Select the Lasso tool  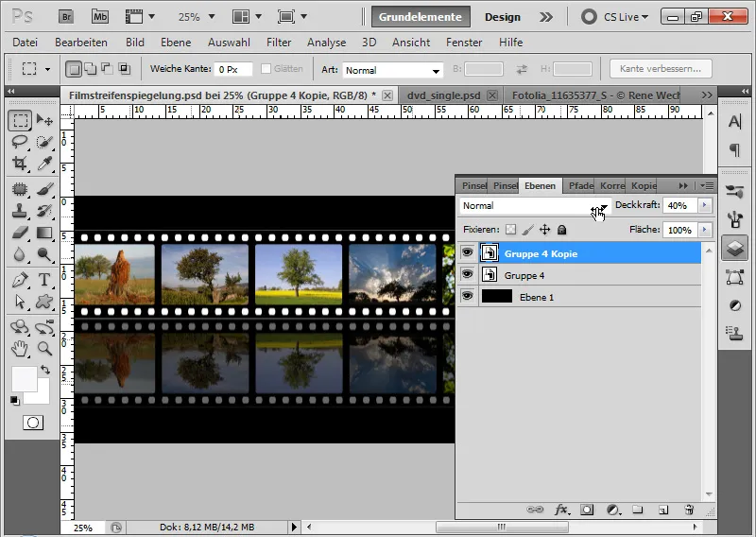pos(20,142)
